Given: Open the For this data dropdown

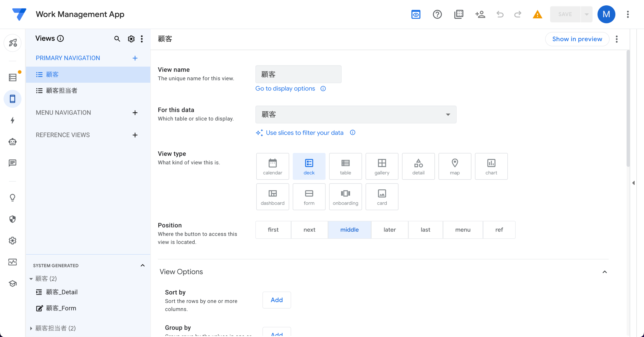Looking at the screenshot, I should click(356, 115).
